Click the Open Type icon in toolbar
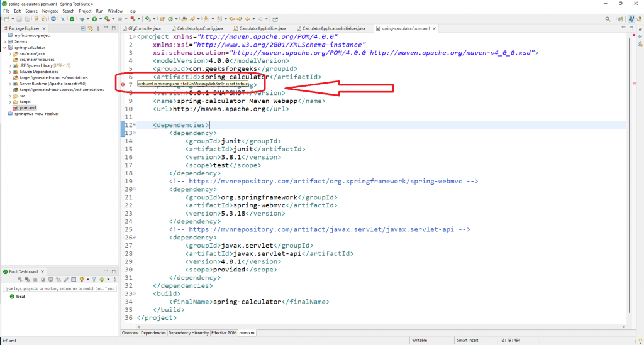This screenshot has width=644, height=345. coord(184,19)
